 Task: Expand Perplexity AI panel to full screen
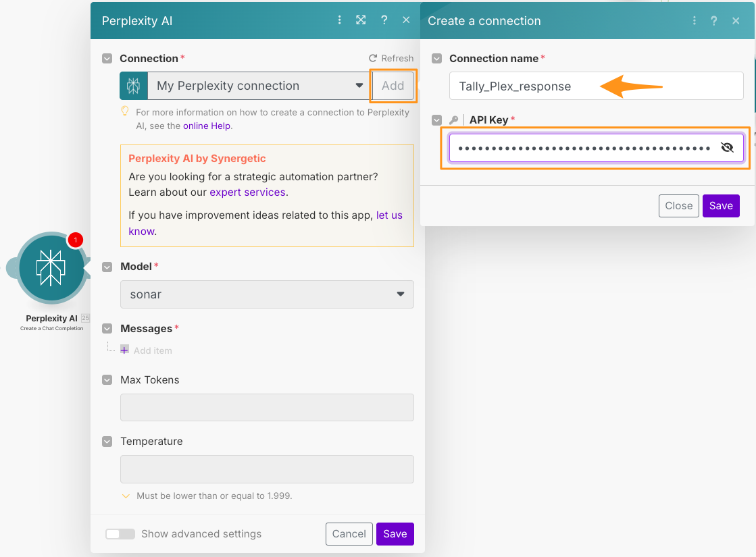361,20
